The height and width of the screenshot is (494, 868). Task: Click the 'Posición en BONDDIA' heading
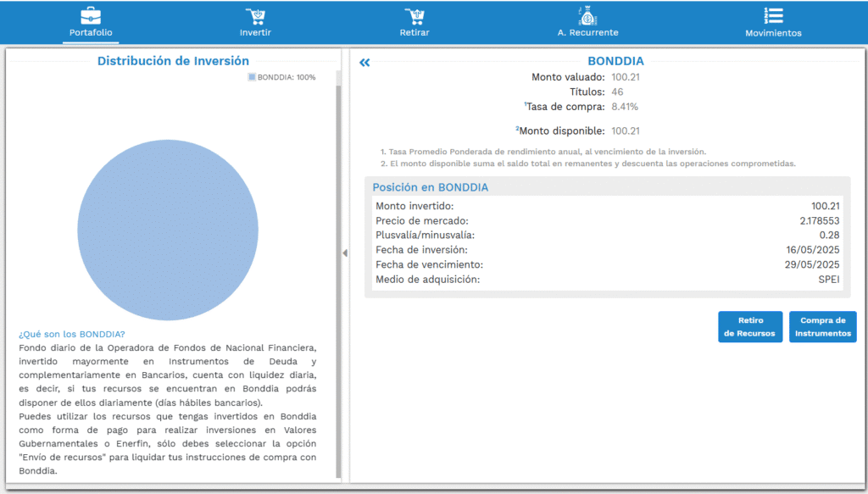pyautogui.click(x=430, y=187)
